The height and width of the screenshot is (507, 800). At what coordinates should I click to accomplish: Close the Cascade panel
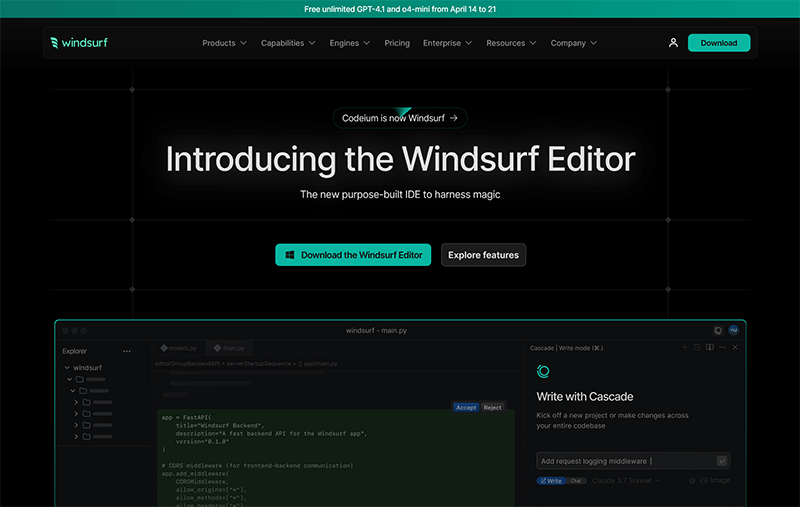[735, 347]
